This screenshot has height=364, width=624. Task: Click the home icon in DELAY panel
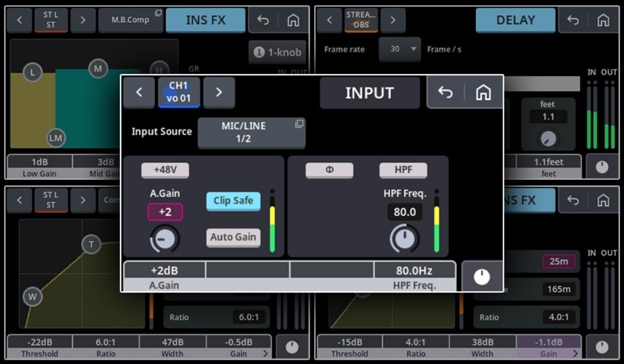tap(603, 20)
